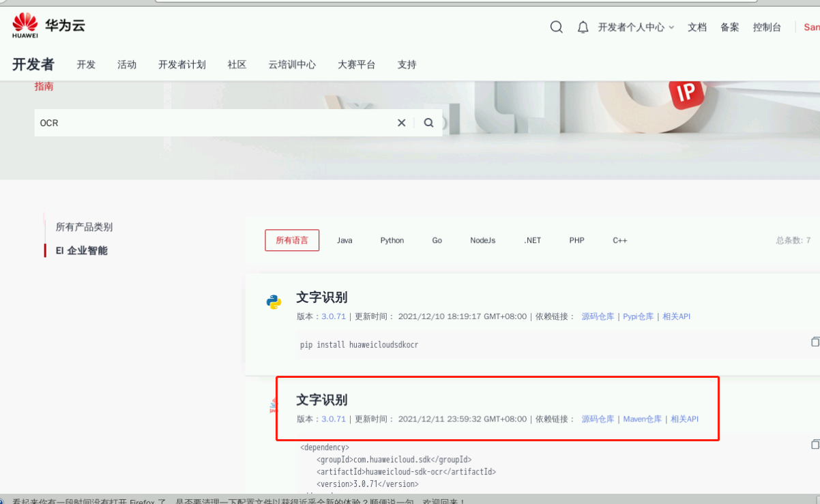Open the 开发 menu

coord(86,65)
